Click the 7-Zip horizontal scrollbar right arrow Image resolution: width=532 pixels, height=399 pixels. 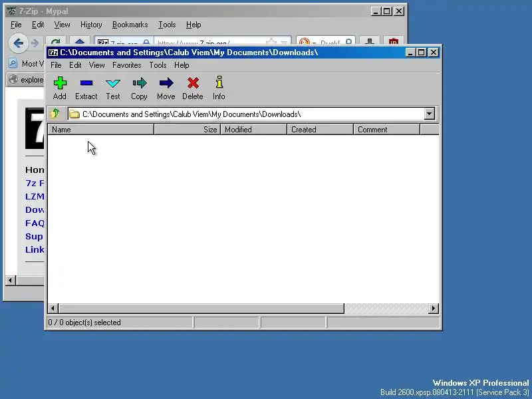point(434,309)
